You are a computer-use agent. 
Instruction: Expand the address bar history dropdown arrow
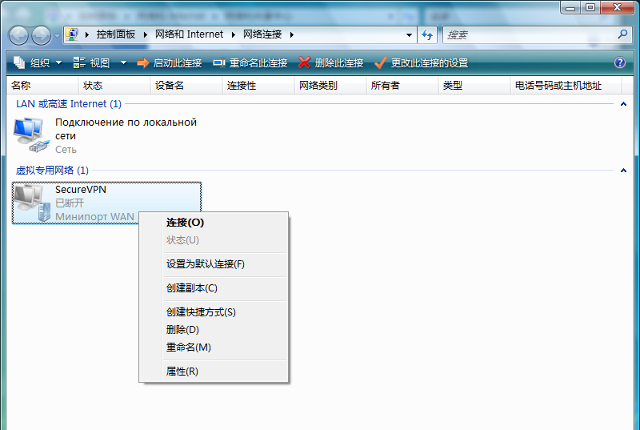(409, 35)
